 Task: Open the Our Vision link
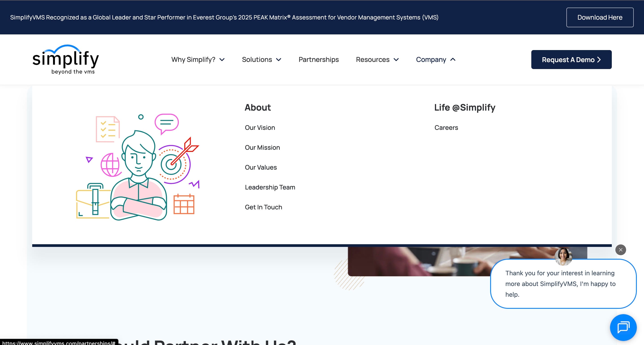tap(260, 128)
